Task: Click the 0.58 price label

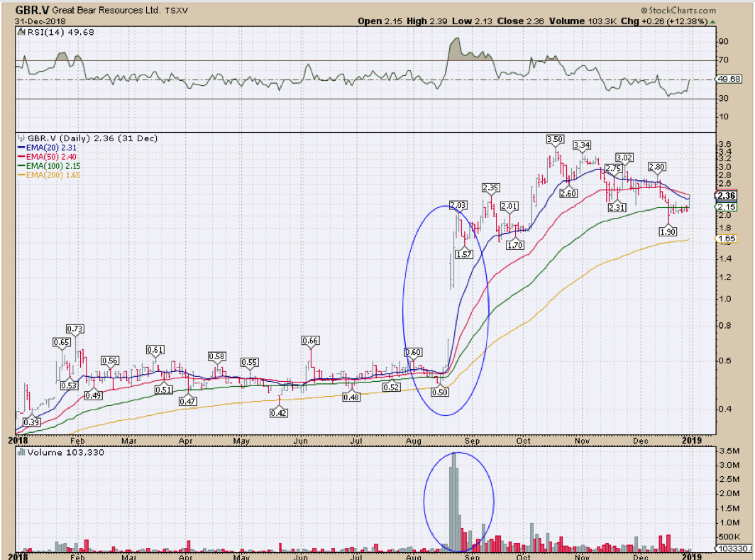Action: click(x=216, y=356)
